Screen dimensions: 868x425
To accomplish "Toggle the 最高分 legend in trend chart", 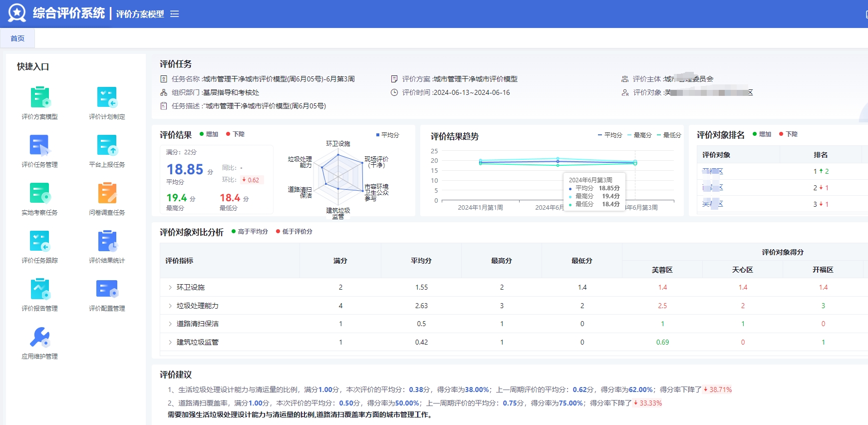I will tap(639, 135).
